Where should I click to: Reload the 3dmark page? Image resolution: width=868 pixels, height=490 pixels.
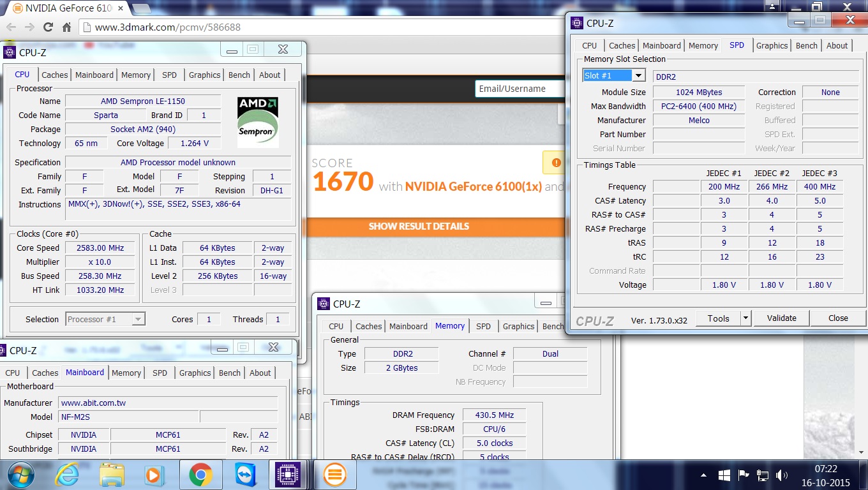click(x=48, y=27)
